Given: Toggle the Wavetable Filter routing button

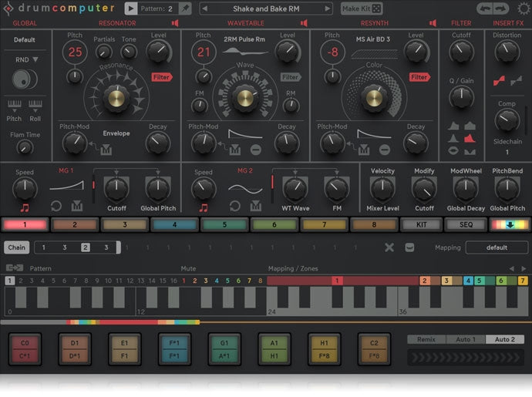Looking at the screenshot, I should 291,77.
